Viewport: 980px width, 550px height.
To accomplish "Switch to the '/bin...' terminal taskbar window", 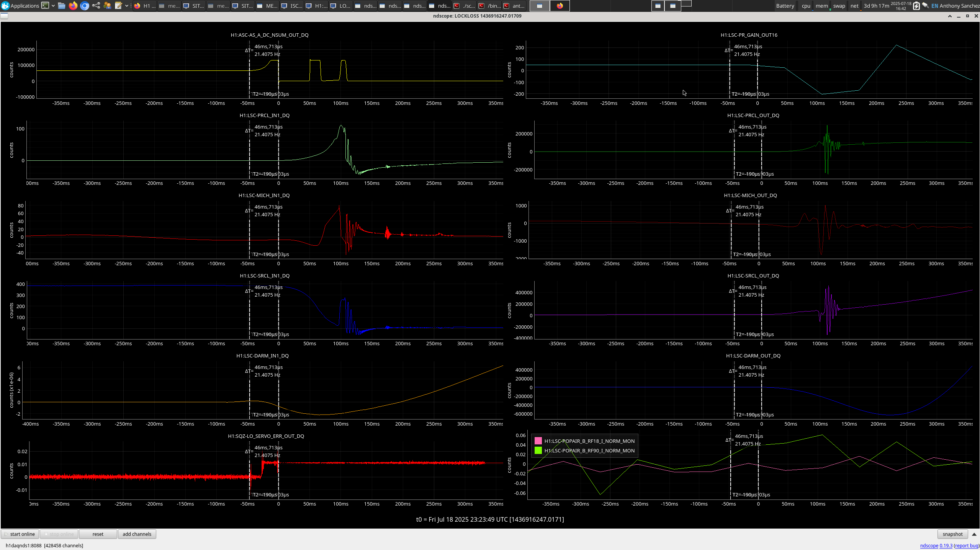I will [489, 6].
